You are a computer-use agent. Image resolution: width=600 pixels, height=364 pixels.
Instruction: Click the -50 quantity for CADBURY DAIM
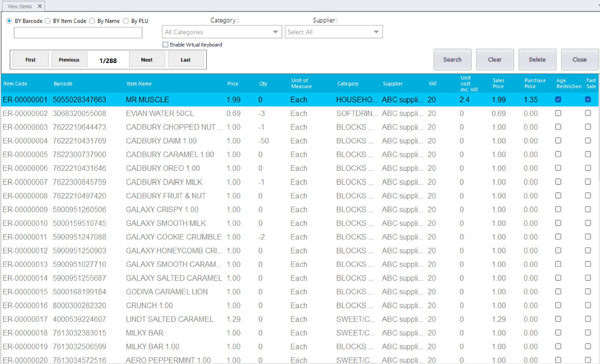point(263,141)
